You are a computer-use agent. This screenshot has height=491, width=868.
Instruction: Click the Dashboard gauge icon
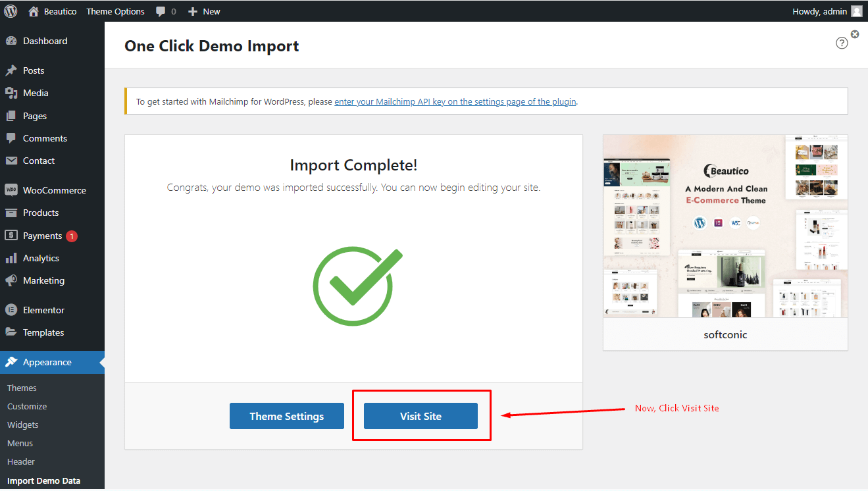click(x=11, y=41)
